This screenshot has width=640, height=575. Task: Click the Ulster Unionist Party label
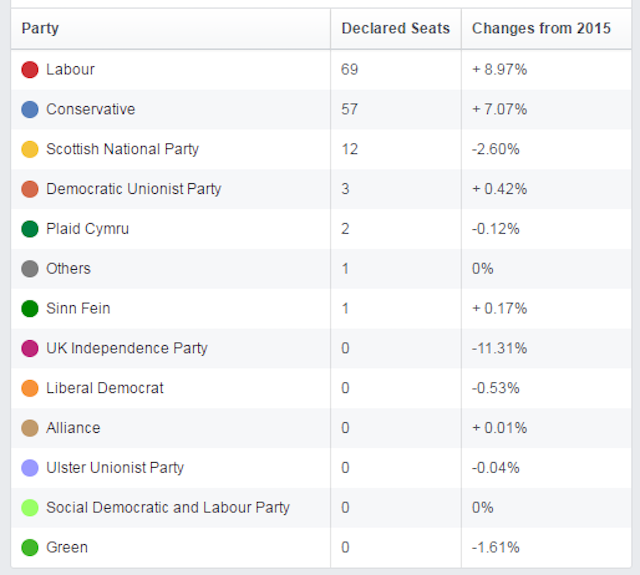pos(115,468)
